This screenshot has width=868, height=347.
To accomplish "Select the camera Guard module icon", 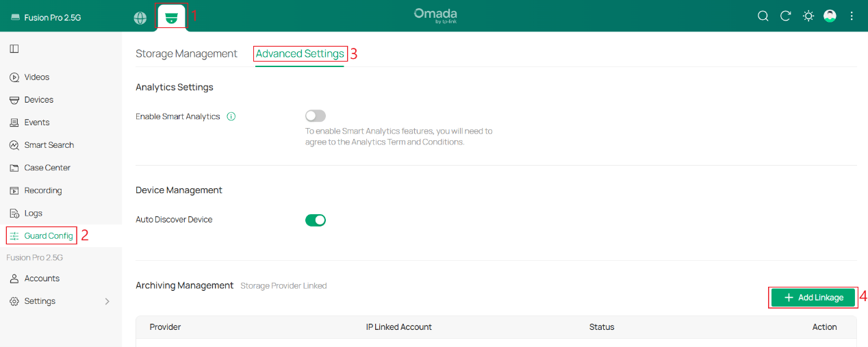I will 171,17.
